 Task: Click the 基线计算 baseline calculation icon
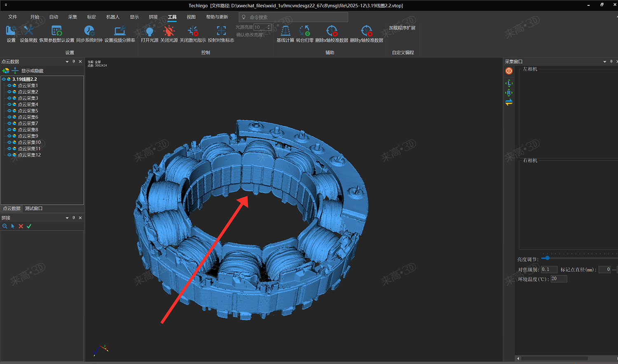point(285,31)
